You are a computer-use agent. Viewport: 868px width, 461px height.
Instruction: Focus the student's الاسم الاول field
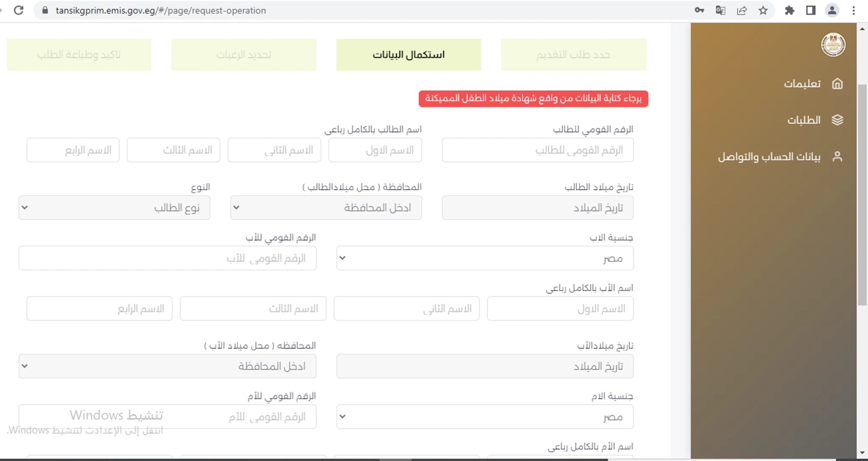point(375,150)
